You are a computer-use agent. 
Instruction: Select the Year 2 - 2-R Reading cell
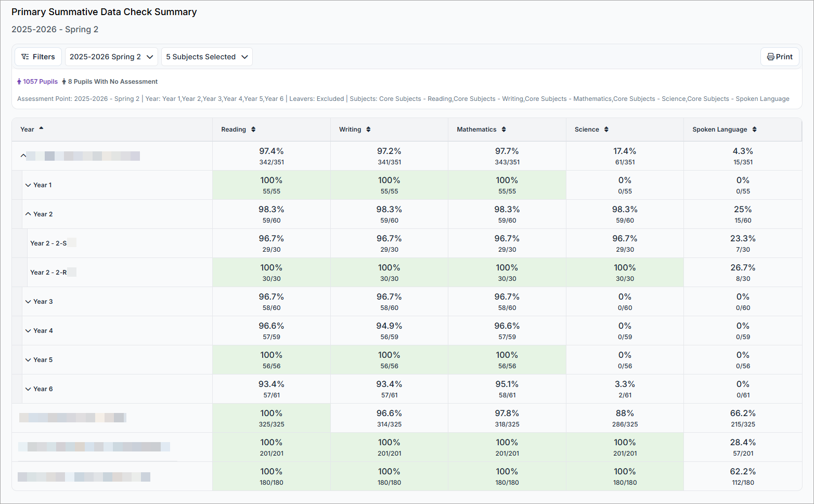tap(271, 273)
